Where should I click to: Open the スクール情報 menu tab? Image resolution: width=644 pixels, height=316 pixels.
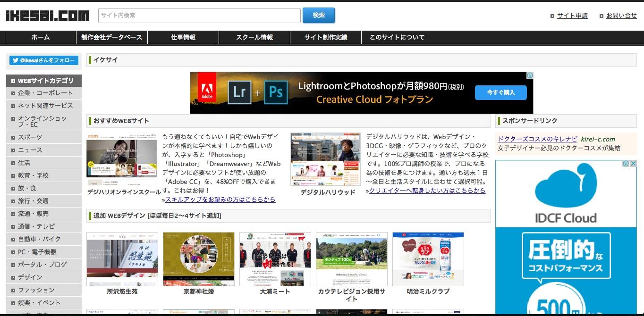254,37
